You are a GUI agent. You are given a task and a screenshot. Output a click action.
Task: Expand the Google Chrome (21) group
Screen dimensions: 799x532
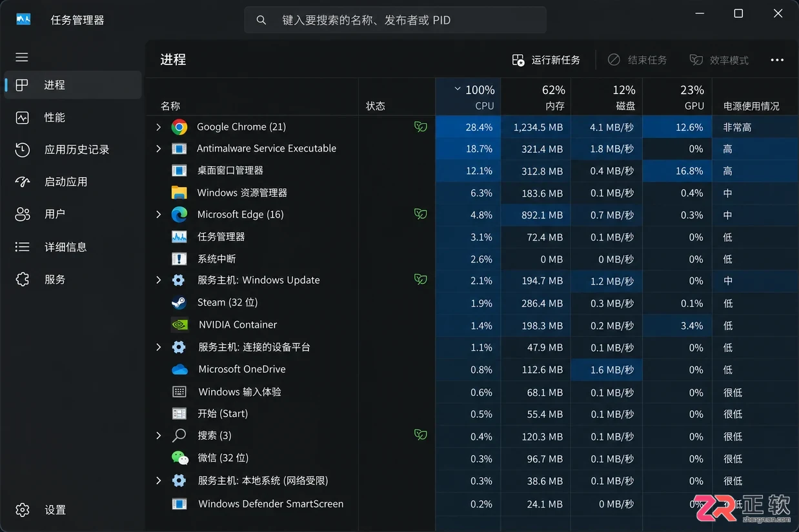click(159, 127)
